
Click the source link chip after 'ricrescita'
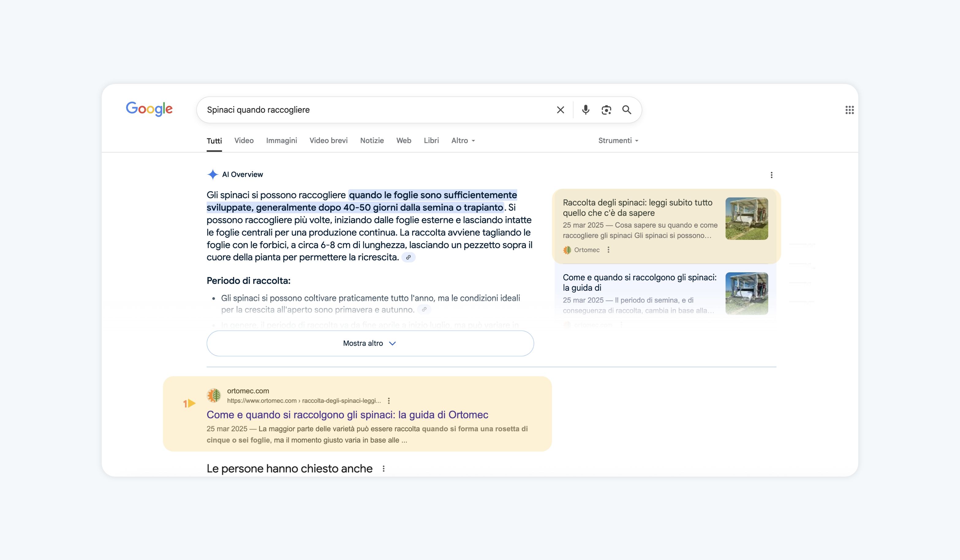[408, 258]
